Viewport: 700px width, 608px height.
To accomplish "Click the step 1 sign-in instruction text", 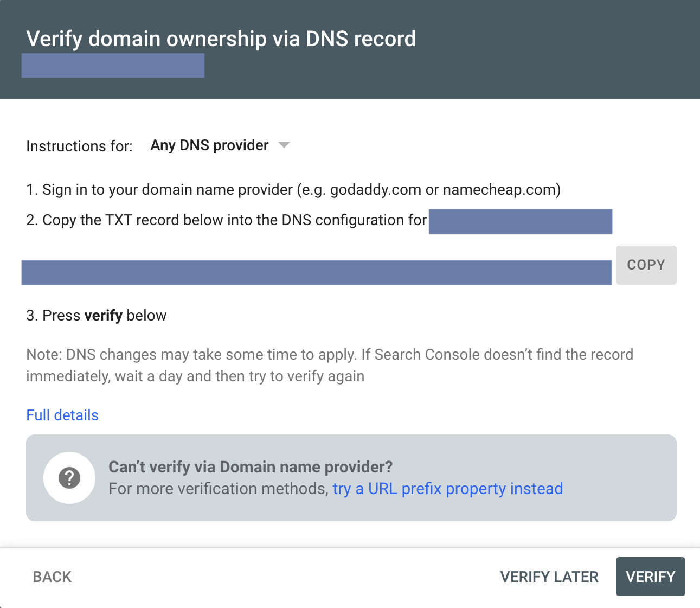I will point(293,190).
